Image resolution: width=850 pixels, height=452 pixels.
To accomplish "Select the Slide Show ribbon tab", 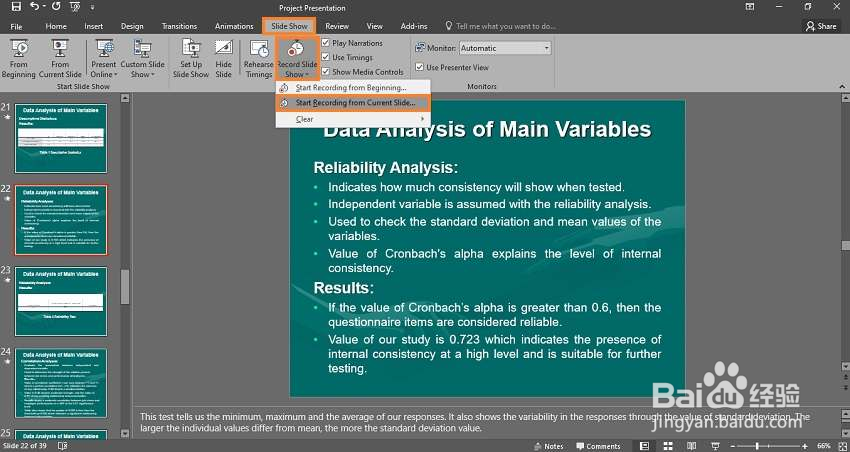I will (289, 26).
